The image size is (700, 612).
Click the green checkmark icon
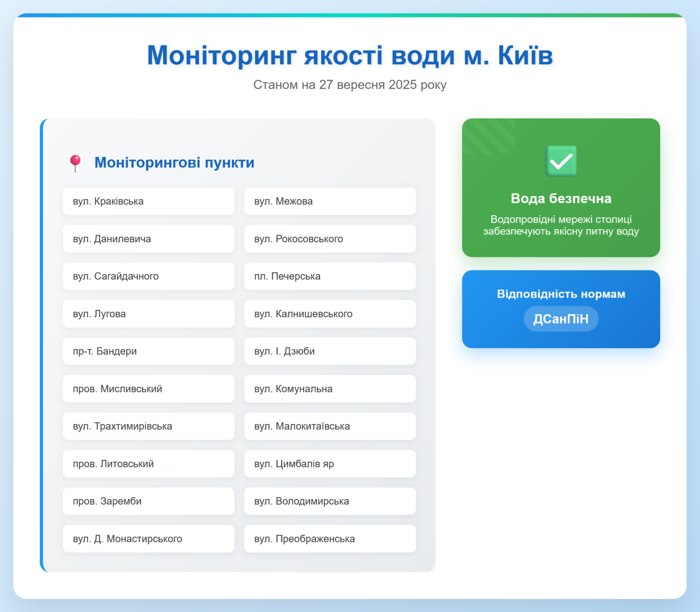[x=561, y=161]
